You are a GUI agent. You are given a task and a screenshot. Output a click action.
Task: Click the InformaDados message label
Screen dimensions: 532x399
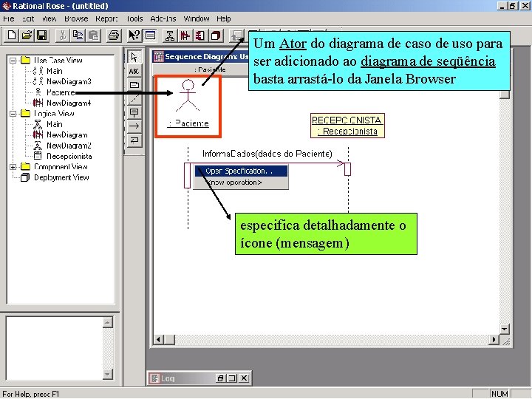(267, 154)
